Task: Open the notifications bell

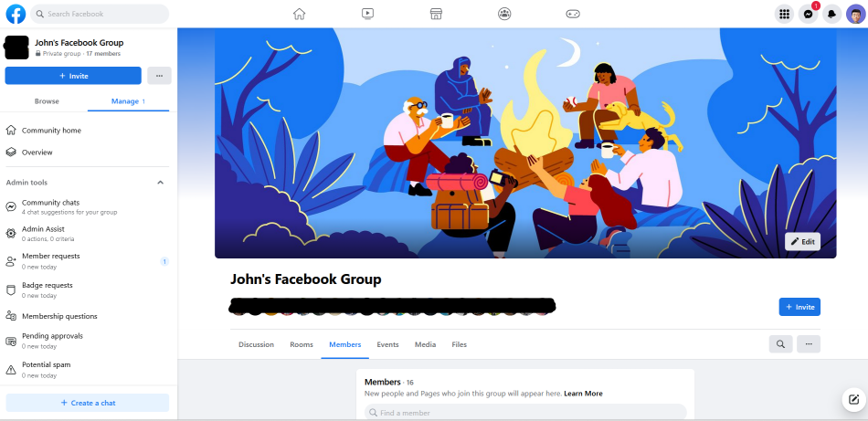Action: coord(832,15)
